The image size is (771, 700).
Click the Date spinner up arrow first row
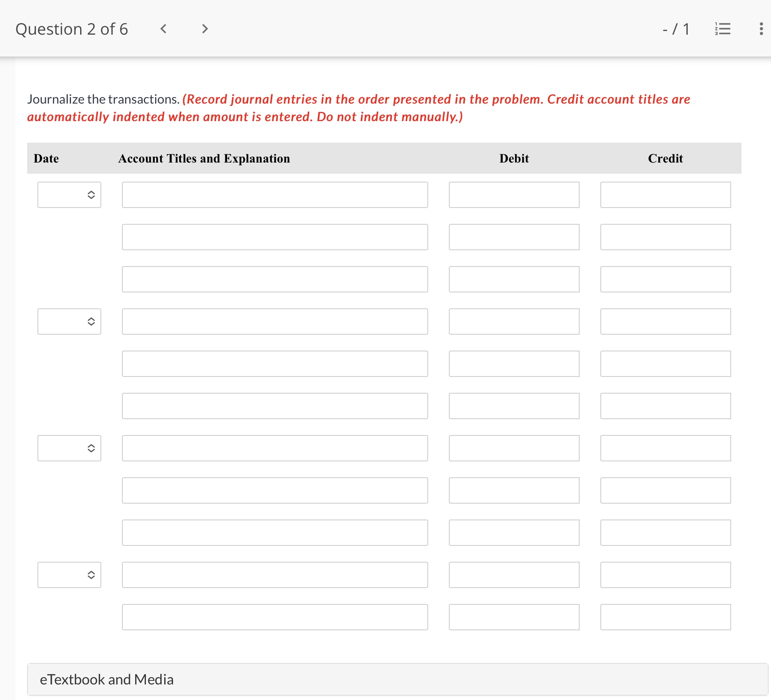click(x=88, y=191)
